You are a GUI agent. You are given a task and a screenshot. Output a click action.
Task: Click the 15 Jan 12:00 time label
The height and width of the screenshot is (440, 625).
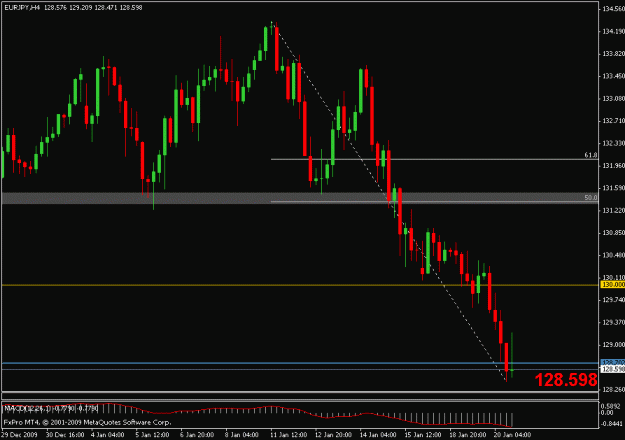click(x=423, y=434)
